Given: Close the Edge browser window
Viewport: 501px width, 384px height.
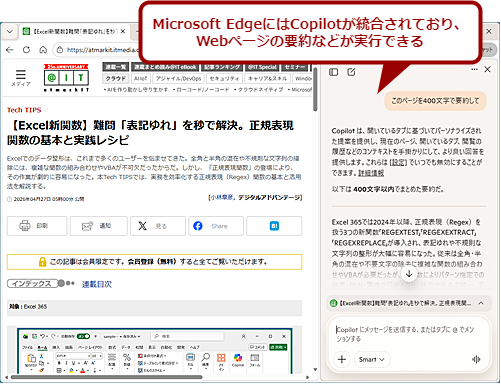Looking at the screenshot, I should tap(489, 31).
